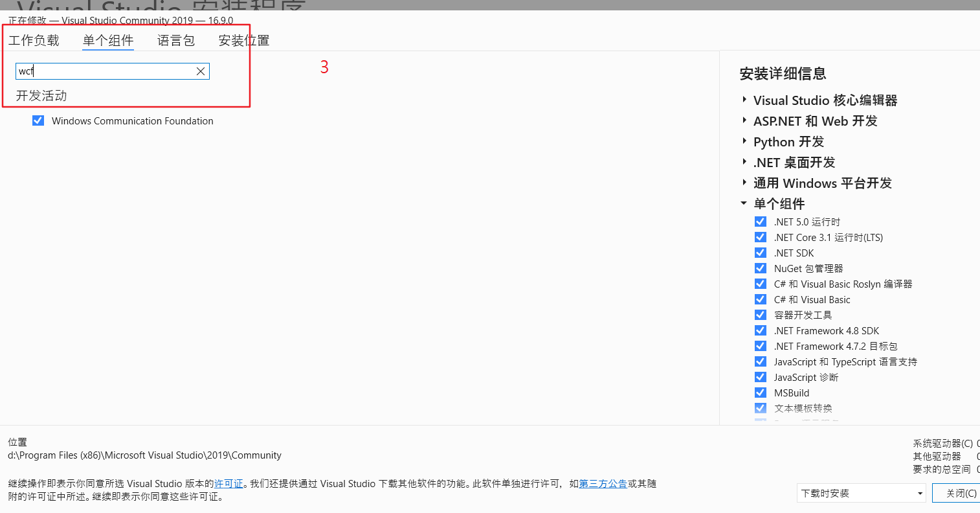The image size is (980, 513).
Task: Toggle .NET Framework 4.7.2 目标包 checkbox
Action: (761, 346)
